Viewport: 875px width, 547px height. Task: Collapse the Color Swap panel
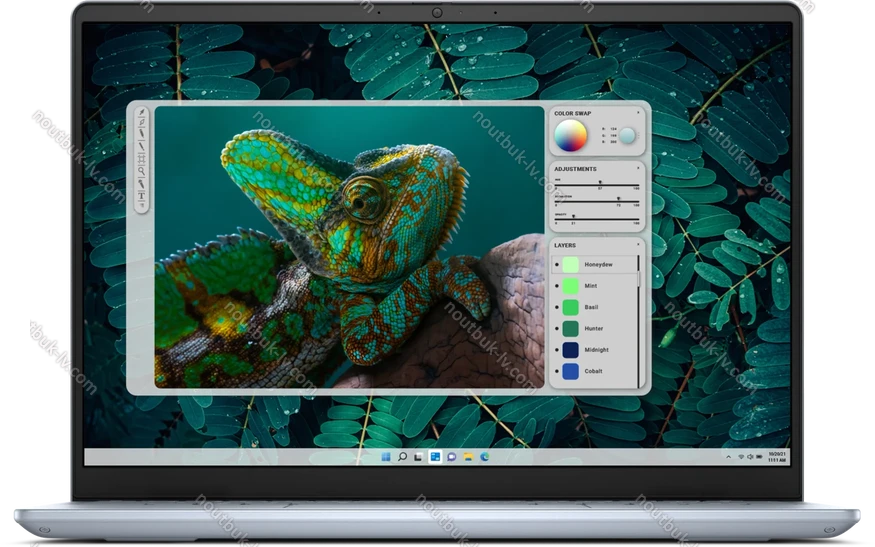pos(638,112)
